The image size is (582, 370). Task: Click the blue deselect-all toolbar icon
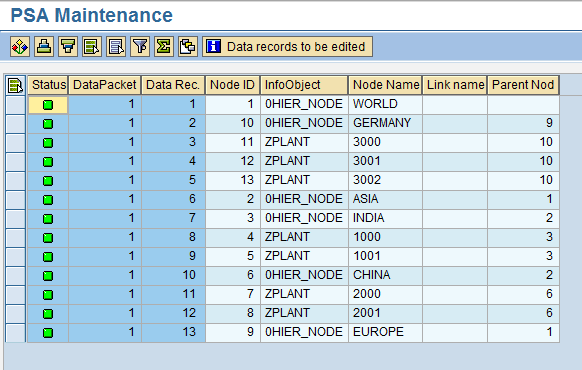point(116,47)
